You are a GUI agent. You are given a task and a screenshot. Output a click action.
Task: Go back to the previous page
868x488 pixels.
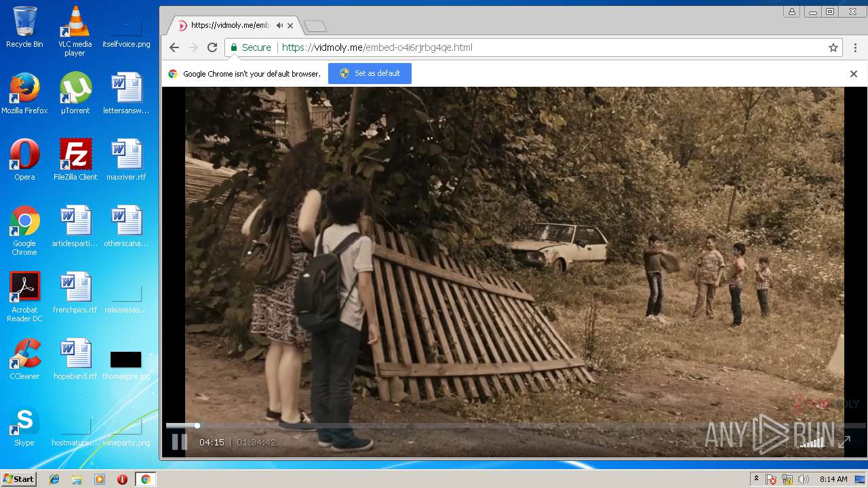174,47
